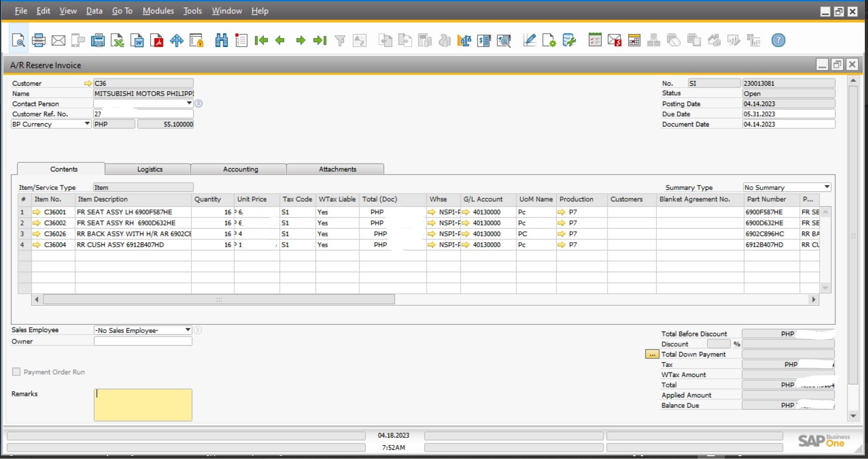Image resolution: width=868 pixels, height=459 pixels.
Task: Switch to the Accounting tab
Action: [x=240, y=169]
